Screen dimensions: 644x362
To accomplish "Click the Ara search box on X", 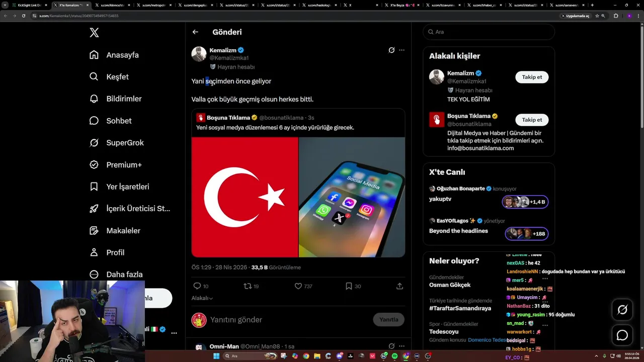I will click(489, 32).
